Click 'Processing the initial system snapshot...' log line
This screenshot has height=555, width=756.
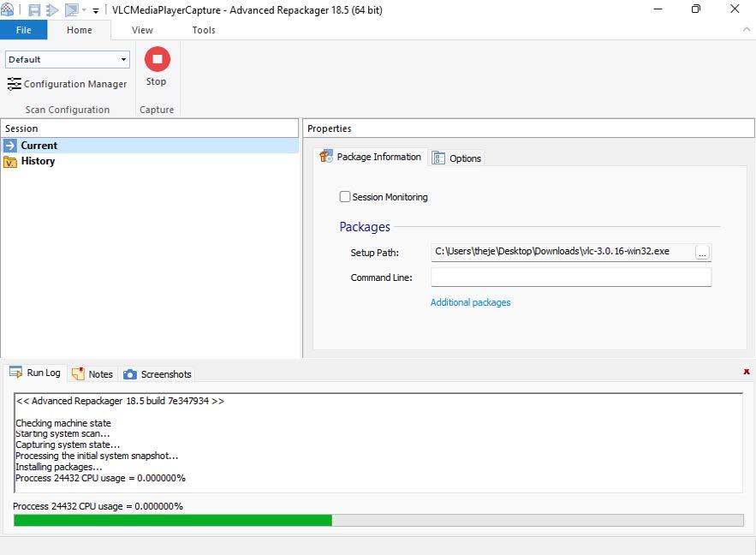pyautogui.click(x=97, y=456)
